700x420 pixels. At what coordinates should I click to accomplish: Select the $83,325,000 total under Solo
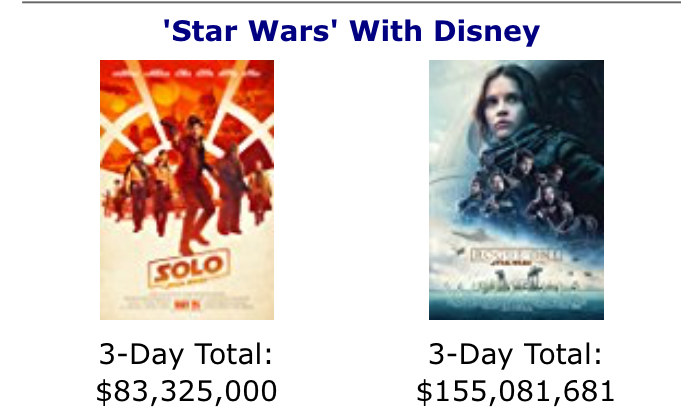[x=186, y=391]
